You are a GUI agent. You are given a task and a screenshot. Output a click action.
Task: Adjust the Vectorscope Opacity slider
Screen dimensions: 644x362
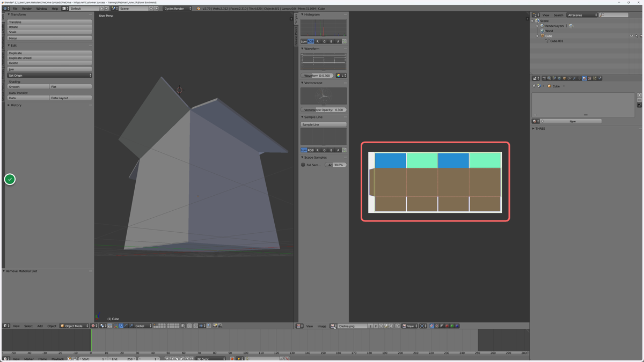pos(324,109)
